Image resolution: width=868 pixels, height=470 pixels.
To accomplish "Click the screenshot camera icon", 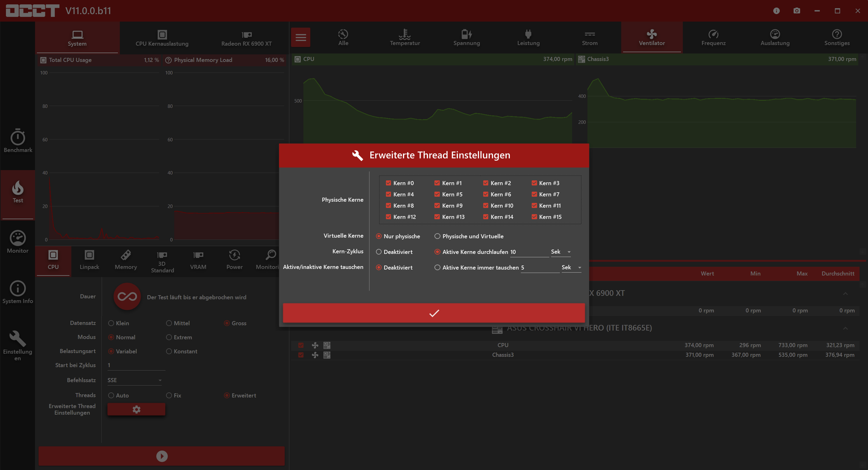I will (797, 11).
